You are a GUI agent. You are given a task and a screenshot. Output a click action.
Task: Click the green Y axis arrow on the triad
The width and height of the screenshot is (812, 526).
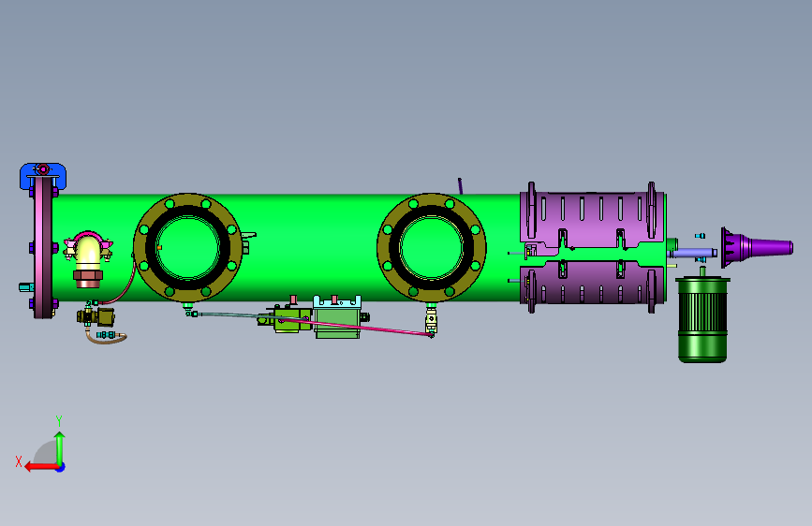click(60, 447)
